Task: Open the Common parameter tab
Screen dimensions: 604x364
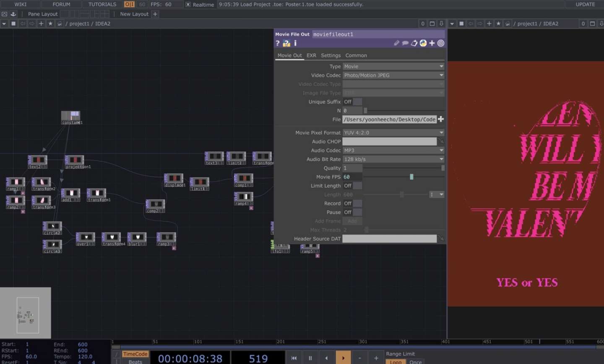Action: (x=356, y=55)
